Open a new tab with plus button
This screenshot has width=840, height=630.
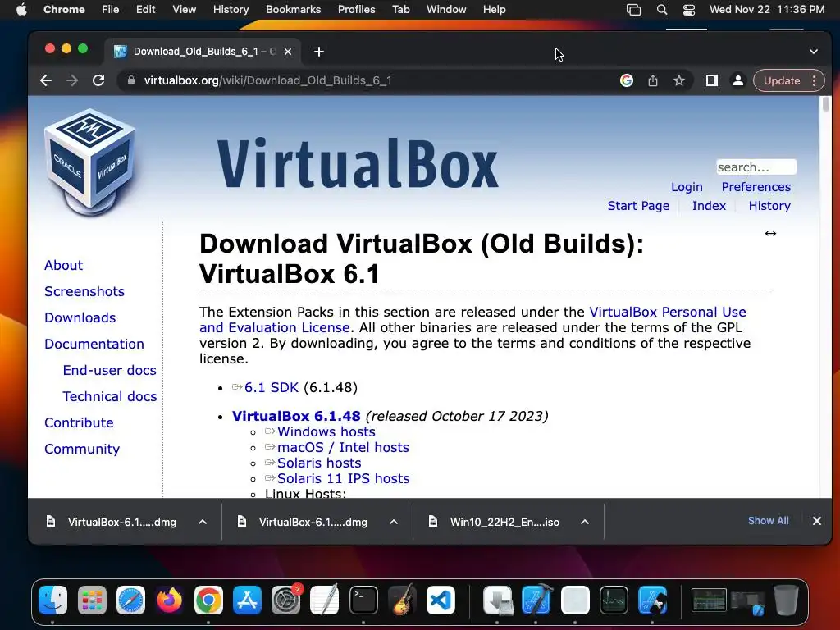pos(319,52)
